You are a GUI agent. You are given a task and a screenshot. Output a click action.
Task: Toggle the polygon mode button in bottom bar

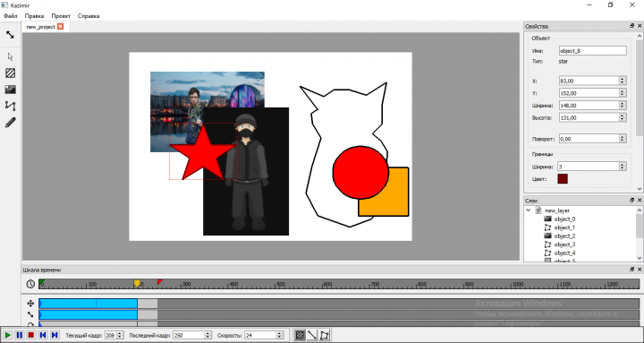coord(325,335)
